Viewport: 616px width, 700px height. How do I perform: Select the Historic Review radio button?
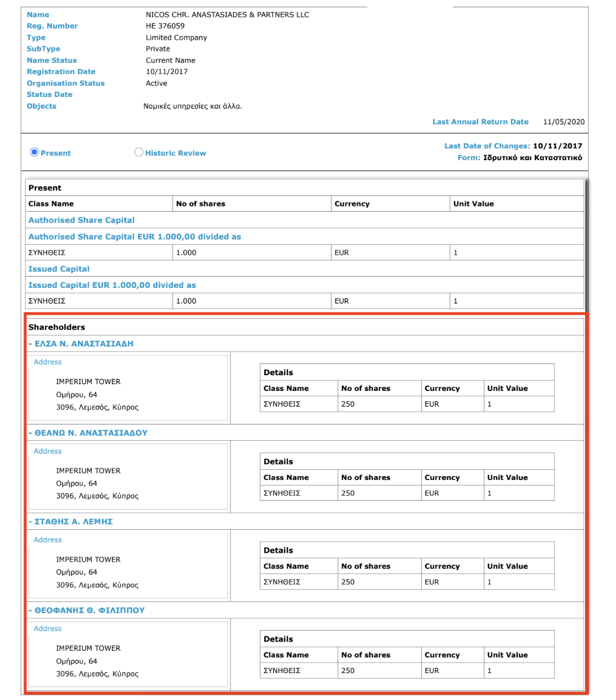click(139, 152)
